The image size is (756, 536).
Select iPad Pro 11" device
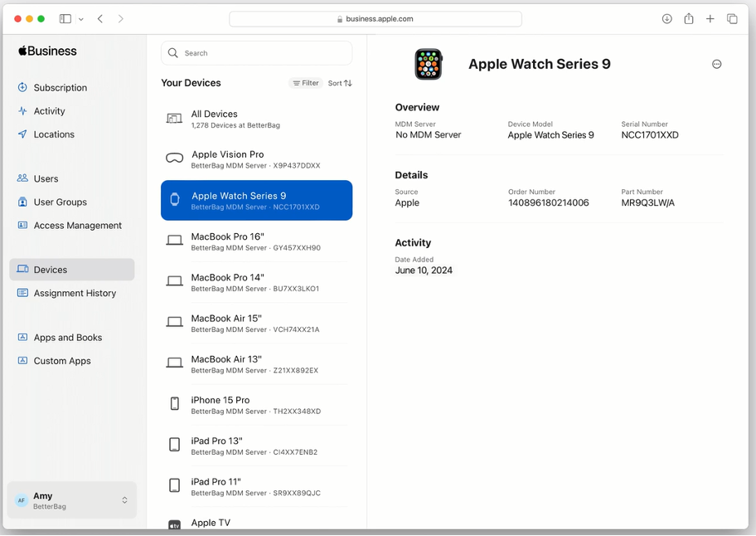pyautogui.click(x=256, y=487)
